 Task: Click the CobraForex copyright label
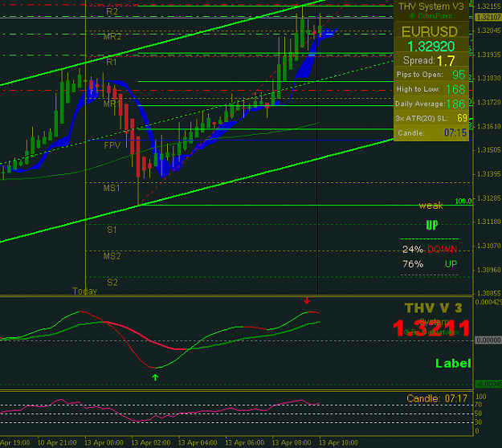(431, 16)
